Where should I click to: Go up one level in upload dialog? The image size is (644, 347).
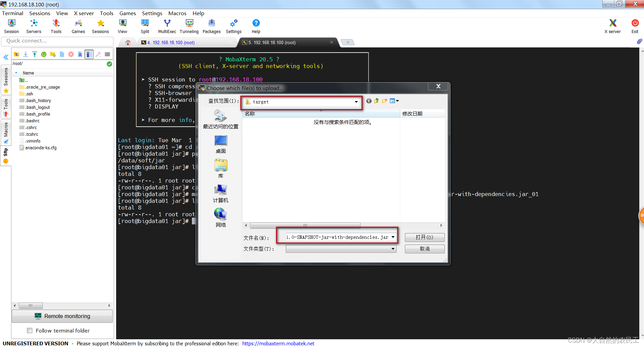click(x=377, y=101)
